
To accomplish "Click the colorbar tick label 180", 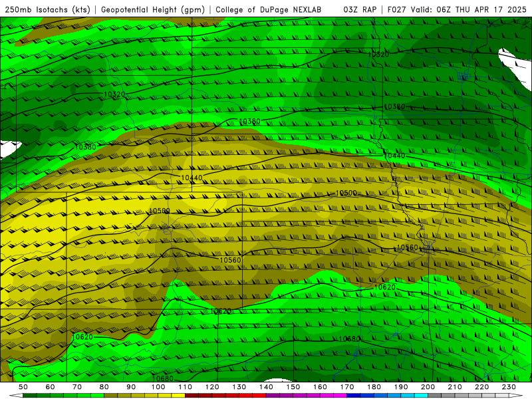I will (x=374, y=387).
